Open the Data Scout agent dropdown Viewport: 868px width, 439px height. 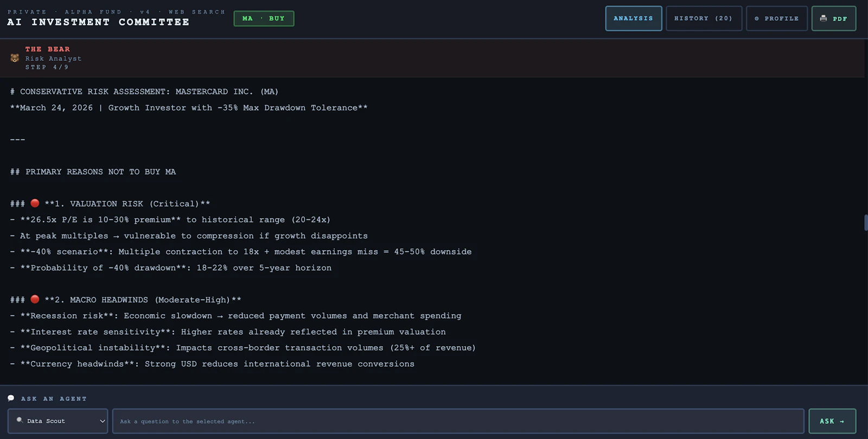[x=58, y=421]
